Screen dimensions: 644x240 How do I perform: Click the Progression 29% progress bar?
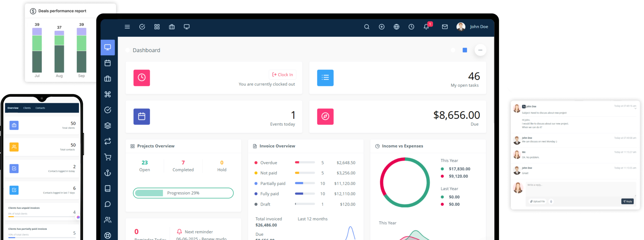point(183,193)
